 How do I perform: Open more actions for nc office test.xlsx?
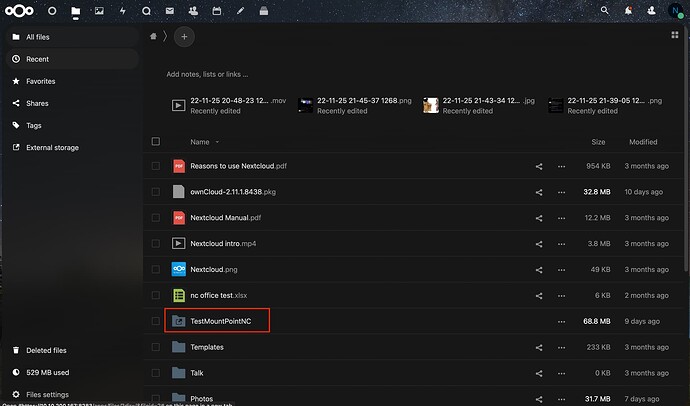562,296
